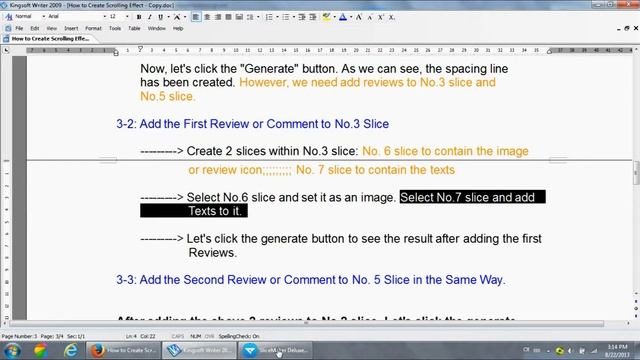
Task: Open the Table menu
Action: click(x=134, y=29)
